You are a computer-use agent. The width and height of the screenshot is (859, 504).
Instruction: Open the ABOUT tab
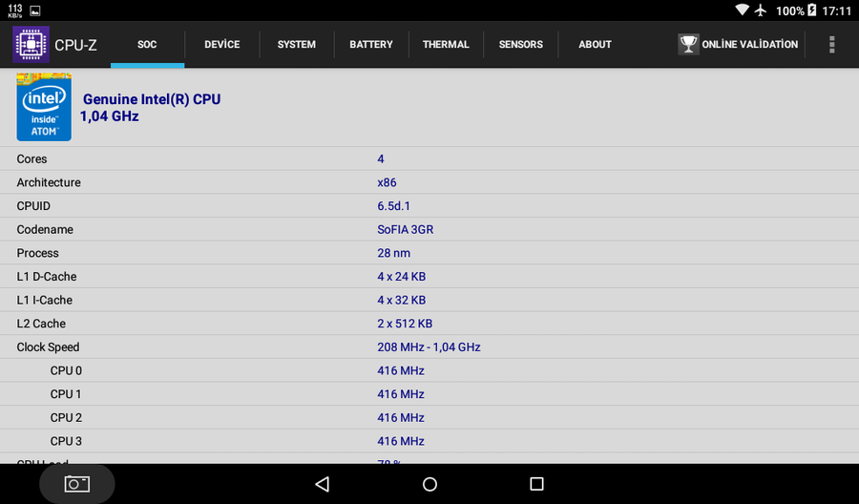pos(595,44)
